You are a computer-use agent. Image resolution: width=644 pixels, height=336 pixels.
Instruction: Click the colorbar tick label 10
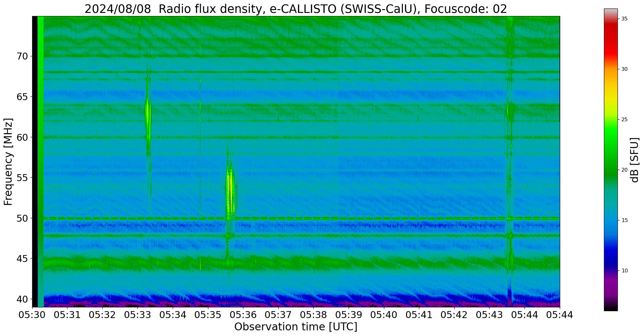tap(624, 271)
